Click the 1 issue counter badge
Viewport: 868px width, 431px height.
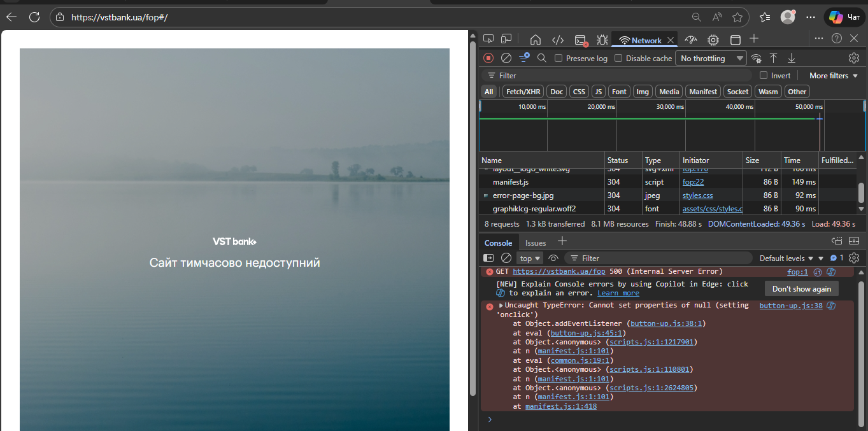pos(836,258)
